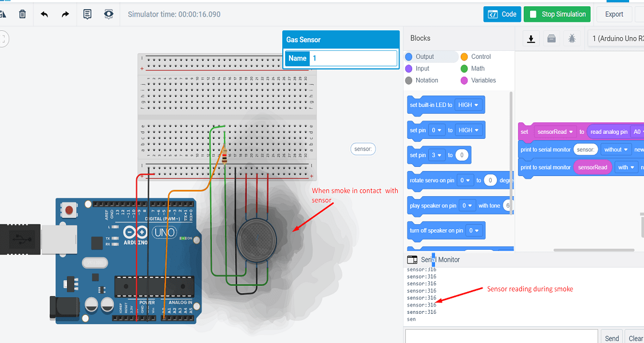The width and height of the screenshot is (644, 343).
Task: Select the 'set built-in LED to' block
Action: [x=431, y=105]
